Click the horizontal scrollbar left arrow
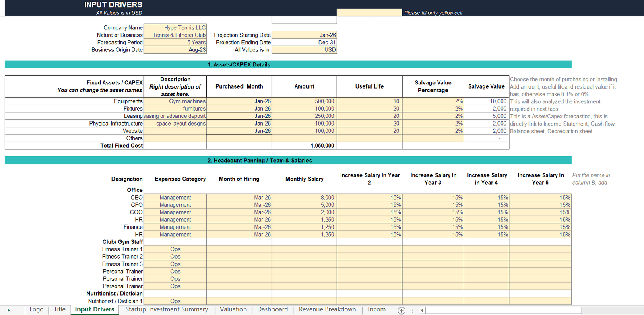This screenshot has width=644, height=315. click(421, 310)
